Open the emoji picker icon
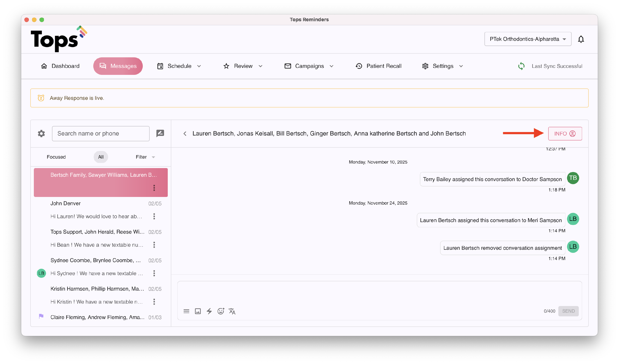This screenshot has height=364, width=619. coord(221,311)
